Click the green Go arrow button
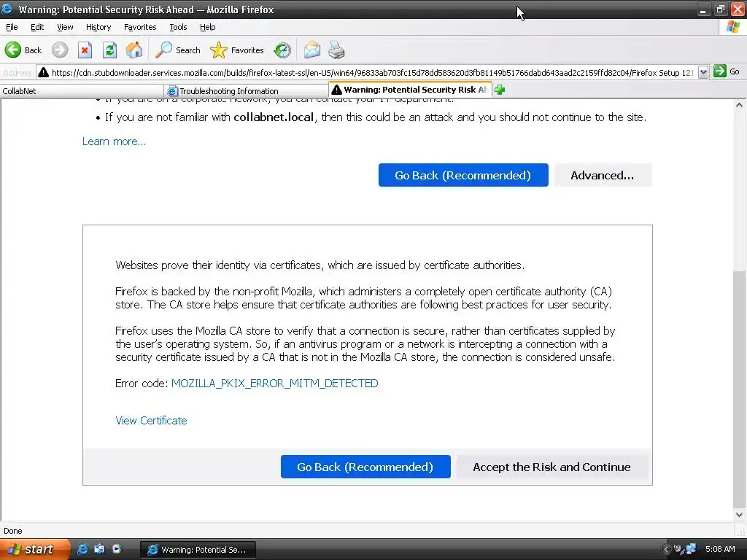The height and width of the screenshot is (560, 747). pos(720,71)
